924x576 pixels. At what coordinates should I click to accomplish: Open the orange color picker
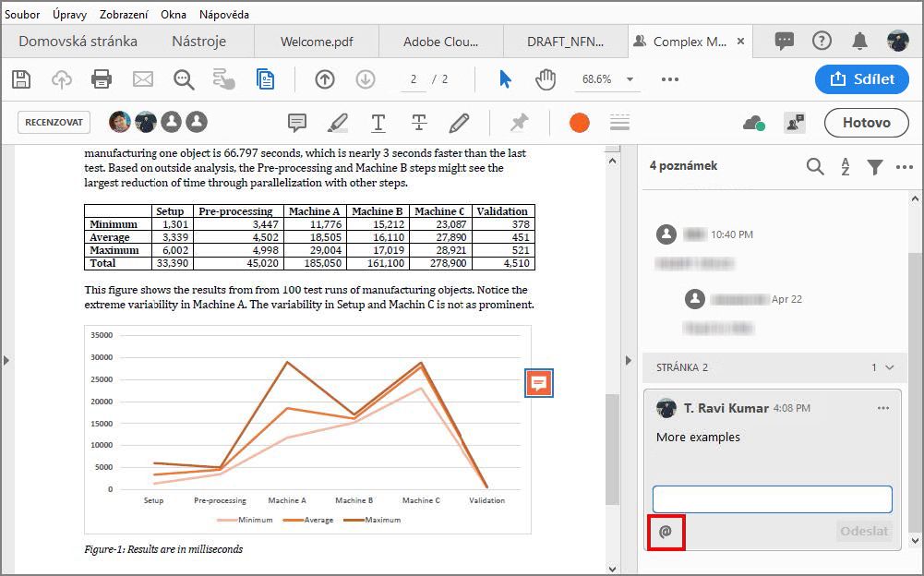click(x=580, y=123)
